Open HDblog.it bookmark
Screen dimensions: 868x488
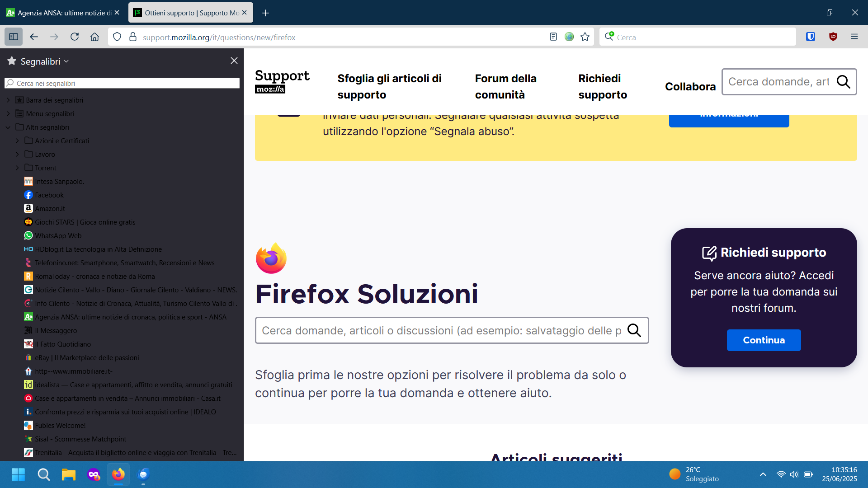93,249
